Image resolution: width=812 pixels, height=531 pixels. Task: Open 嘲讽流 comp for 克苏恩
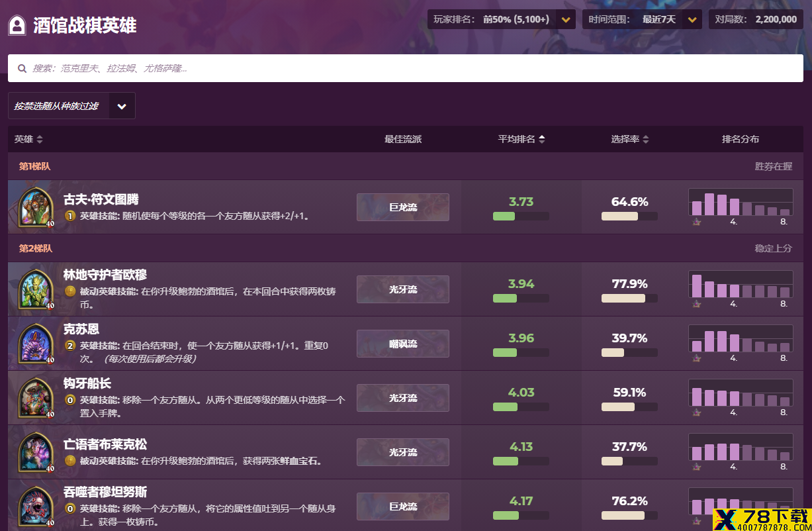point(403,344)
